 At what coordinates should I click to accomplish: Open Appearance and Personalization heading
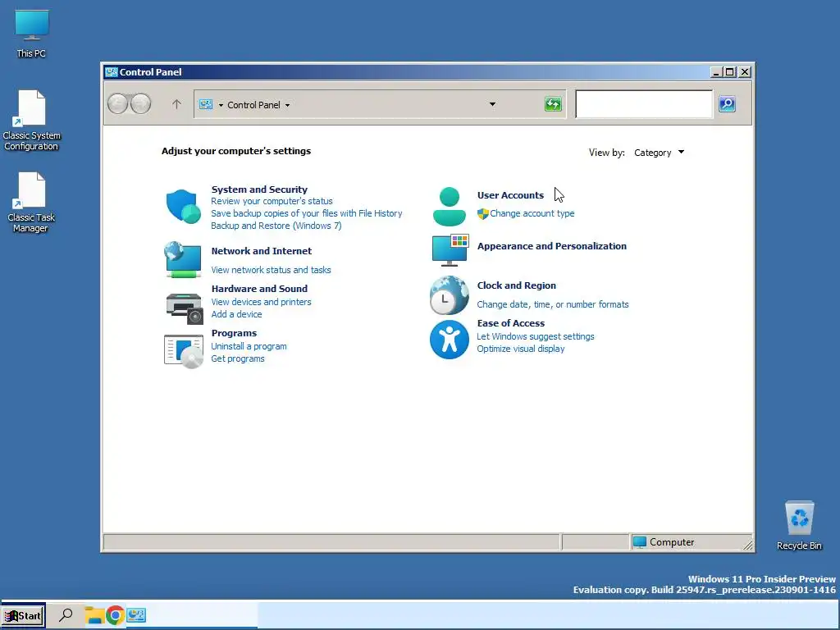pyautogui.click(x=552, y=246)
